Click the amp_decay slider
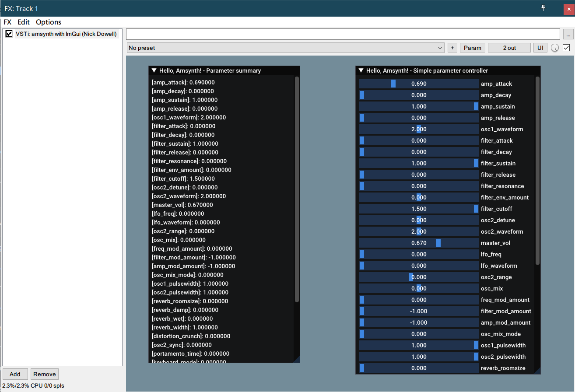This screenshot has height=392, width=575. coord(419,95)
